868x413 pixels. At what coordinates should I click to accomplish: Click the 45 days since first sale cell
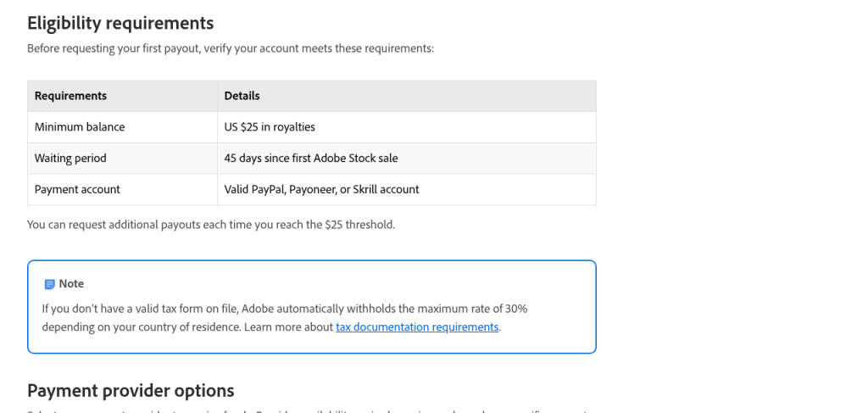pyautogui.click(x=407, y=159)
